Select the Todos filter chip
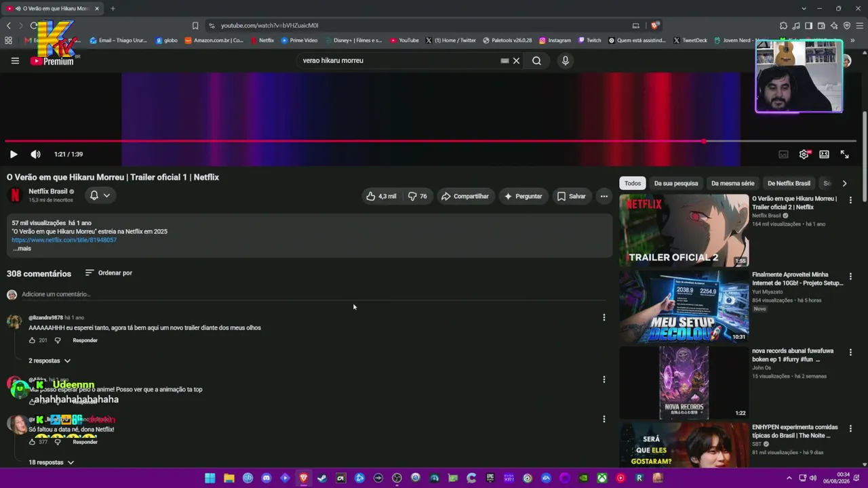Screen dimensions: 868x488 tap(633, 184)
